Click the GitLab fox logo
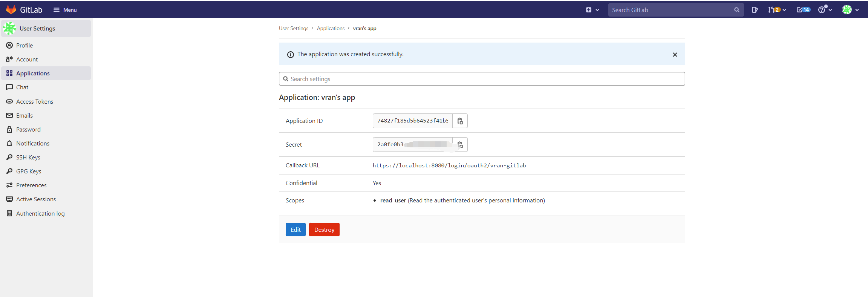Screen dimensions: 868x297 coord(11,10)
